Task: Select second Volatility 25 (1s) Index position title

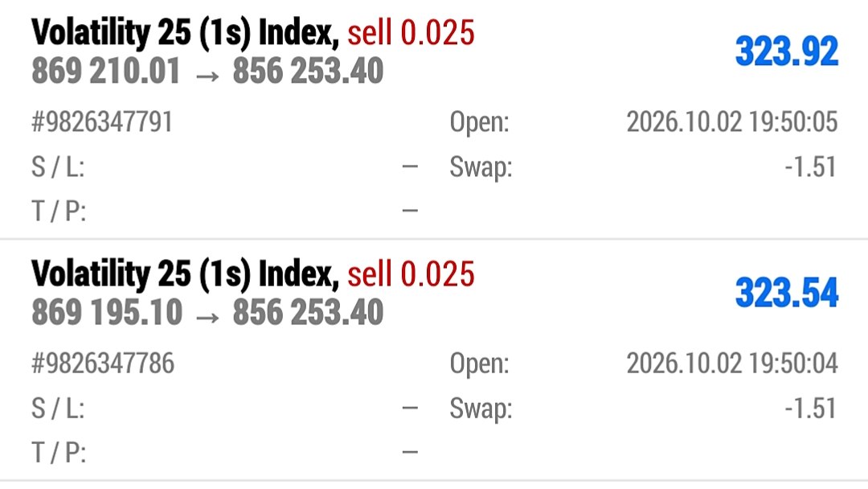Action: [x=185, y=273]
